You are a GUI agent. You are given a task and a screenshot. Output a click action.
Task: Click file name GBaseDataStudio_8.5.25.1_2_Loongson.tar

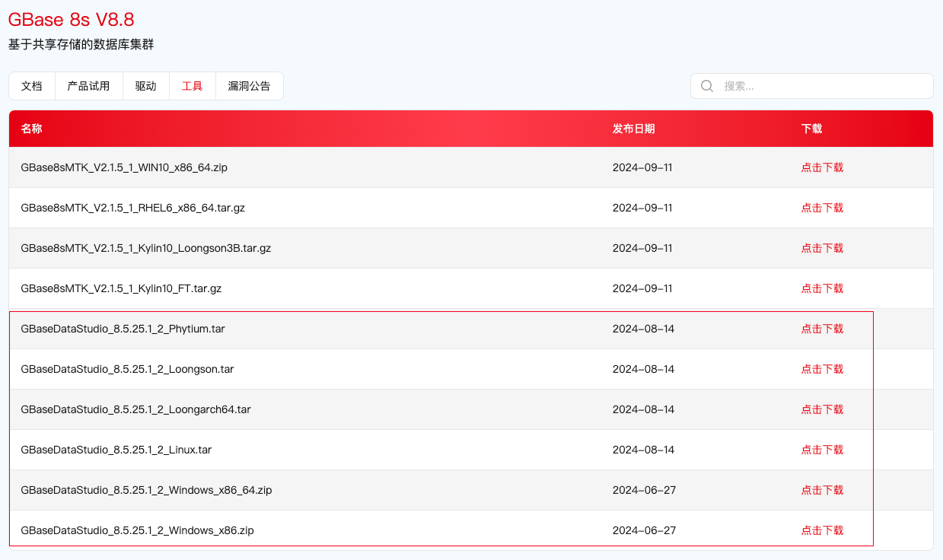127,369
